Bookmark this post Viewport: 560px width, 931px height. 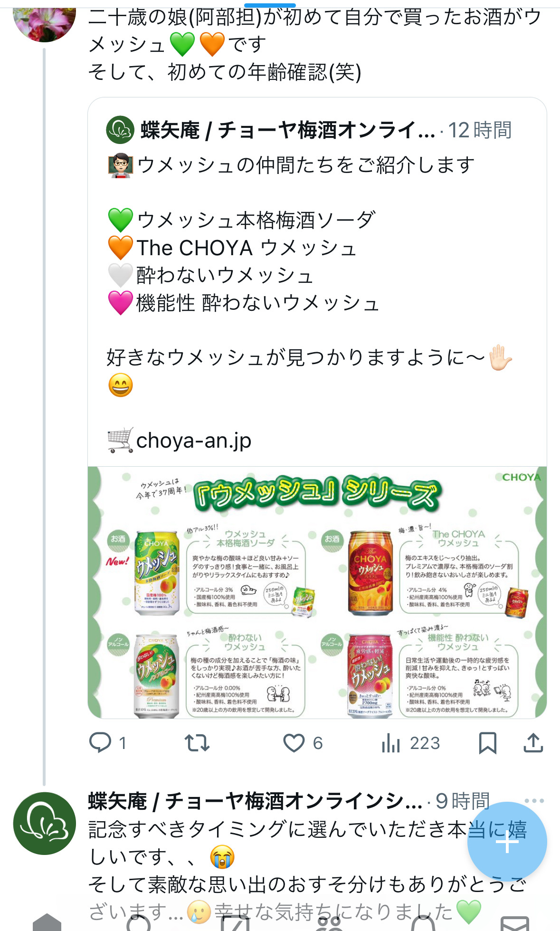click(x=487, y=743)
